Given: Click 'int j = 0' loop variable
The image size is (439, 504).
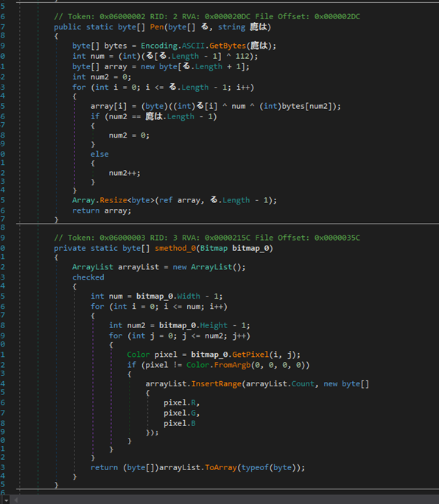Looking at the screenshot, I should [152, 336].
